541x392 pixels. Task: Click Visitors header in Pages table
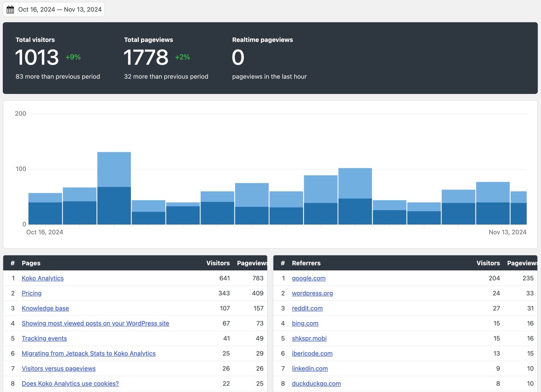point(218,263)
